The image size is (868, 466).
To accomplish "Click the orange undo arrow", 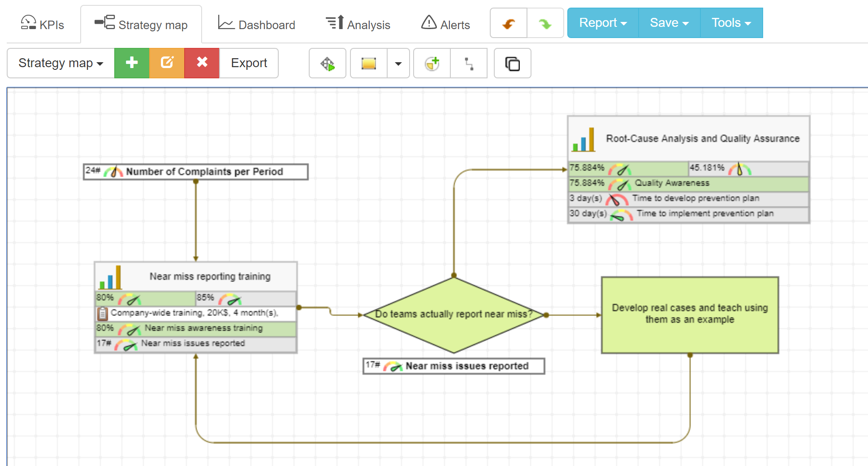I will (x=509, y=23).
